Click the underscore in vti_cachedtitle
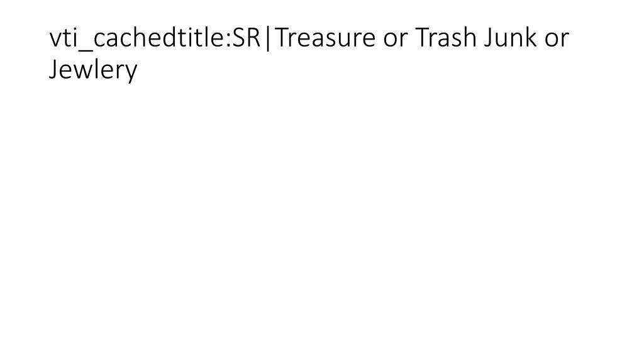644x362 pixels. coord(85,52)
